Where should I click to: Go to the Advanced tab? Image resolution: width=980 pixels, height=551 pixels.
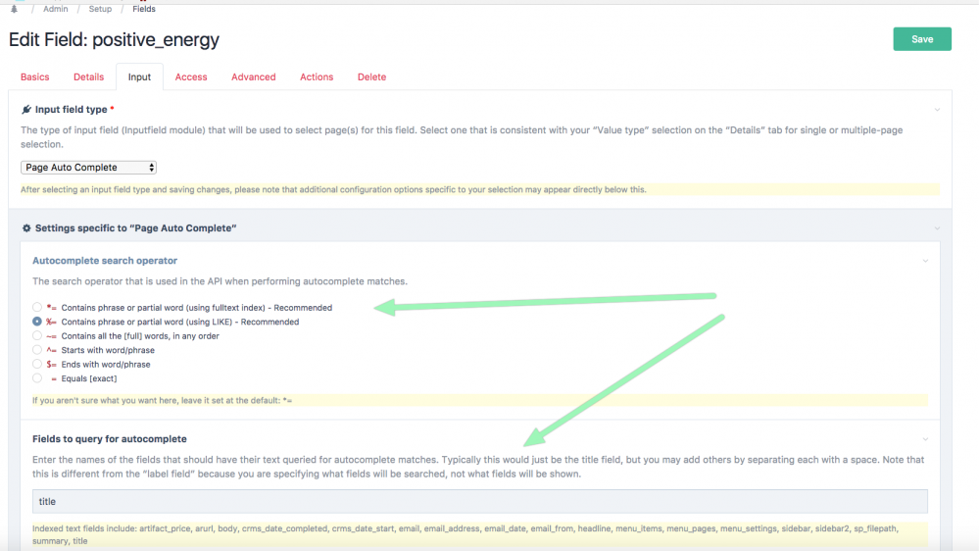[x=253, y=77]
